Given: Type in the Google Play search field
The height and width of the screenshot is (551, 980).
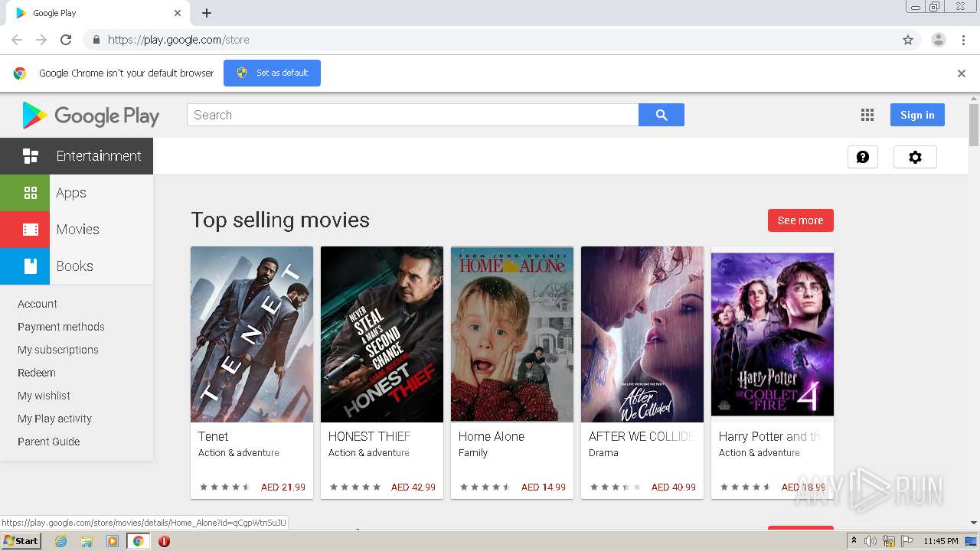Looking at the screenshot, I should click(412, 115).
